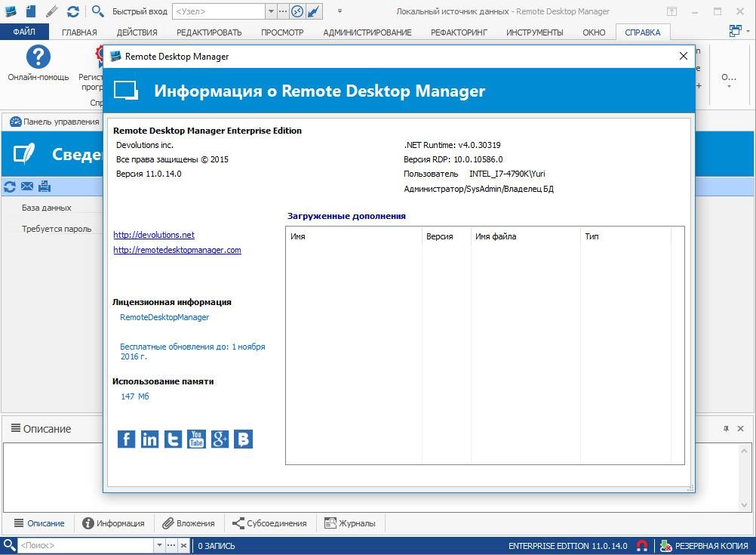The image size is (756, 555).
Task: Clear the search with the X button
Action: [x=183, y=546]
